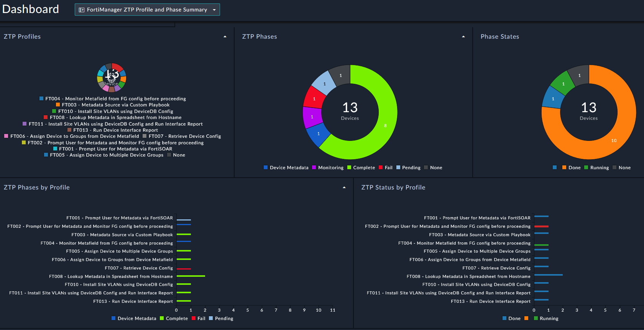Toggle Monitoring legend in ZTP Phases donut
The image size is (644, 330).
coord(328,168)
